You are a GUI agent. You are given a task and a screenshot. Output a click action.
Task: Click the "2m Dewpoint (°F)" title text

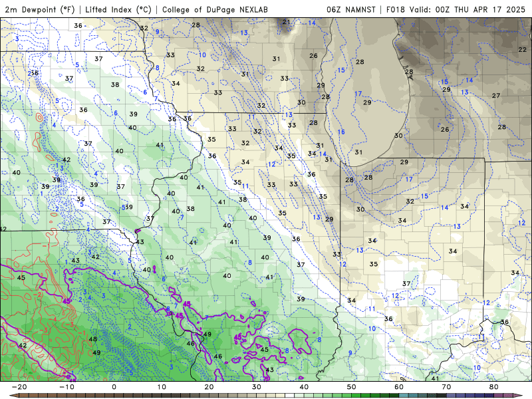(40, 9)
